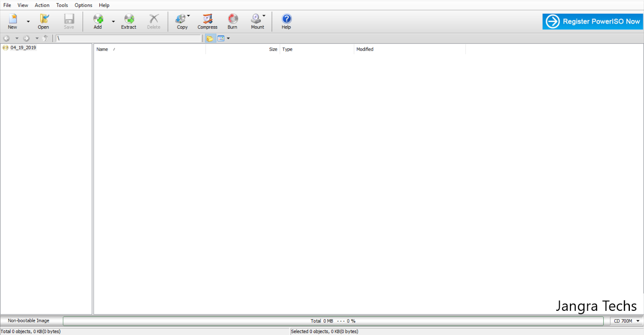
Task: Click the Mount virtual drive icon
Action: tap(257, 21)
